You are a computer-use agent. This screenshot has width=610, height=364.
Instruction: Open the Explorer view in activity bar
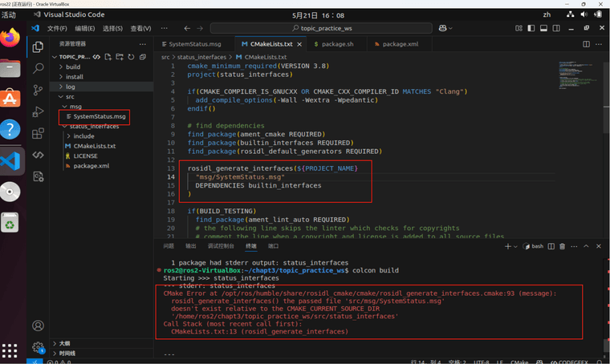[38, 47]
